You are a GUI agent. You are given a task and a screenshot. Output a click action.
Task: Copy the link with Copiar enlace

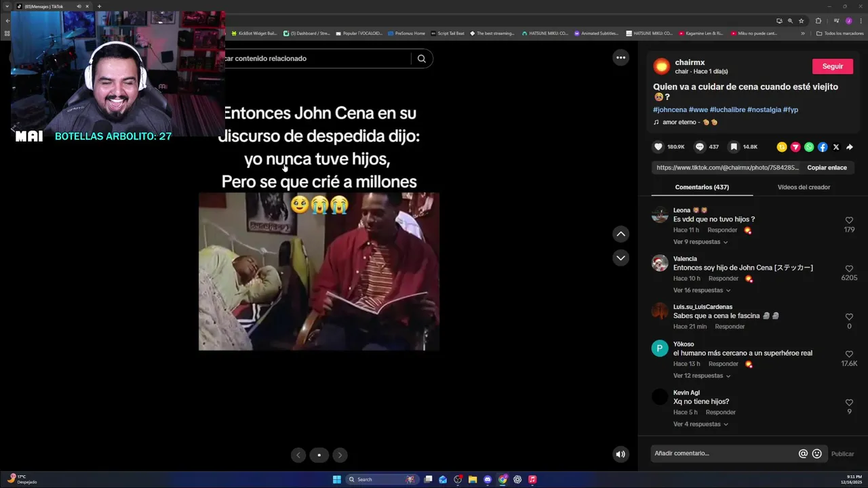[827, 167]
